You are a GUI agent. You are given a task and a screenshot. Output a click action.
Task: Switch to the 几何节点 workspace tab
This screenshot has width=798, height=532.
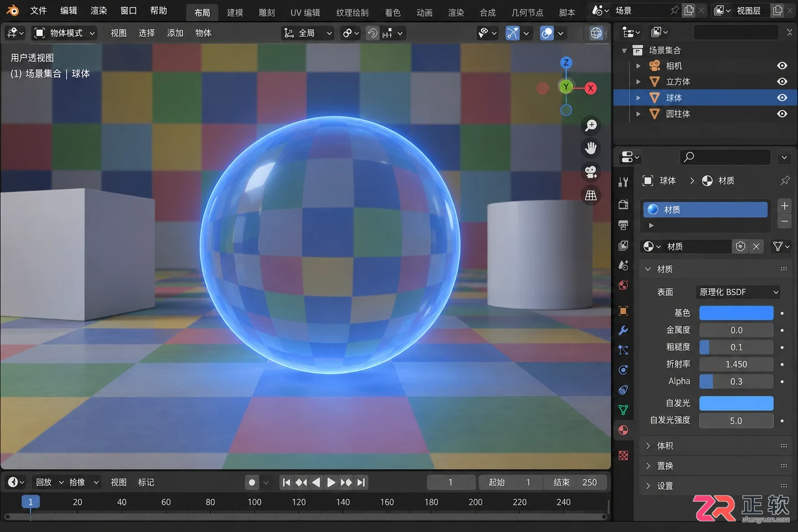click(527, 12)
